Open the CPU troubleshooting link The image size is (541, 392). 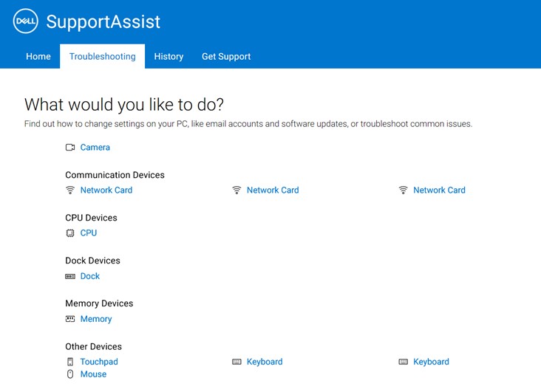[x=89, y=233]
